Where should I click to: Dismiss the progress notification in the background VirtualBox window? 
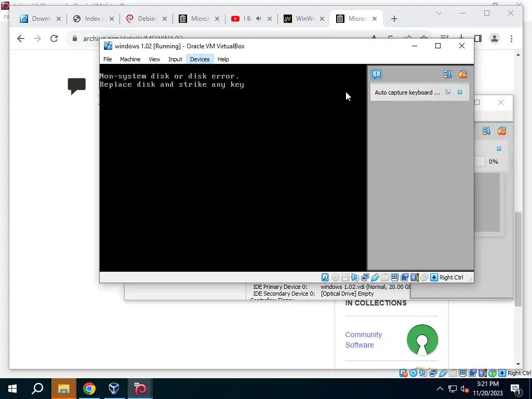point(499,149)
